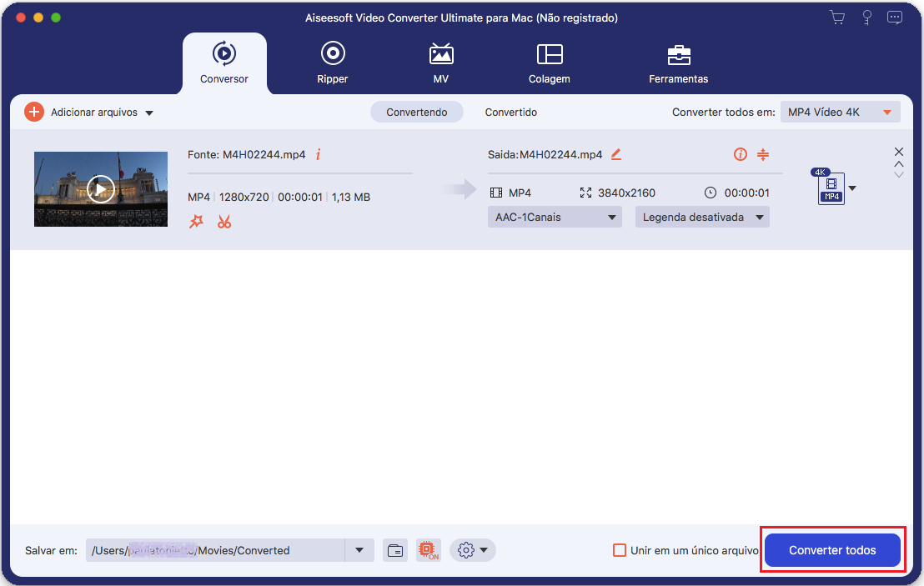Play the video thumbnail preview

[x=101, y=189]
